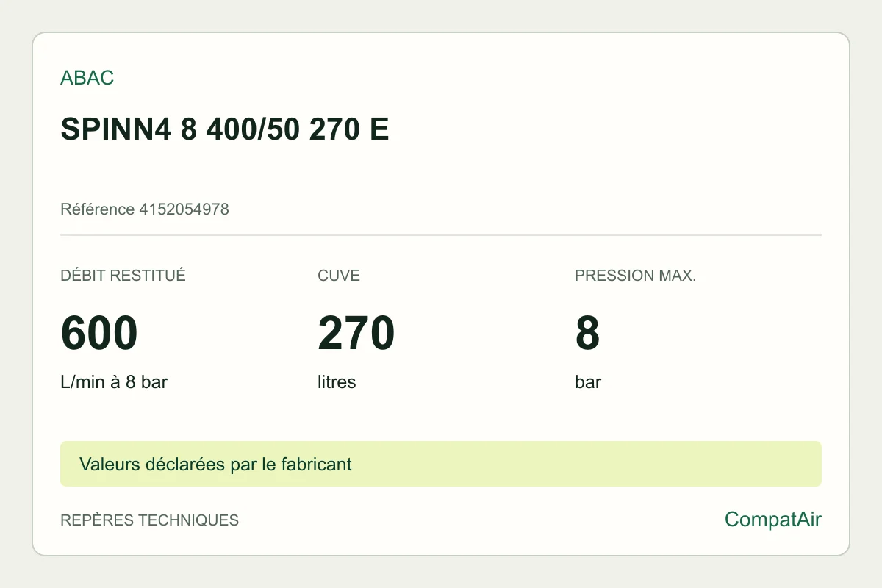The image size is (882, 588).
Task: Click the Référence 4152054978 text
Action: click(145, 209)
